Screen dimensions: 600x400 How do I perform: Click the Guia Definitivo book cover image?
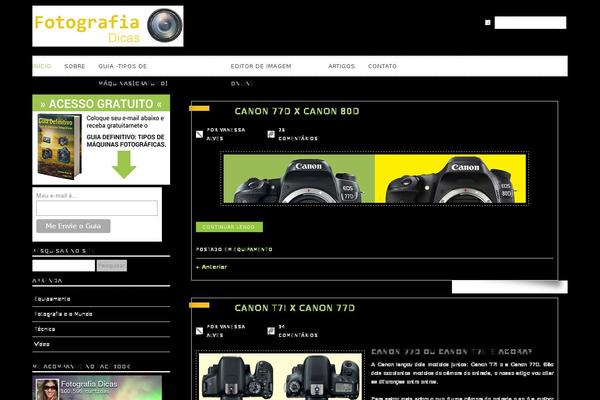pyautogui.click(x=59, y=147)
